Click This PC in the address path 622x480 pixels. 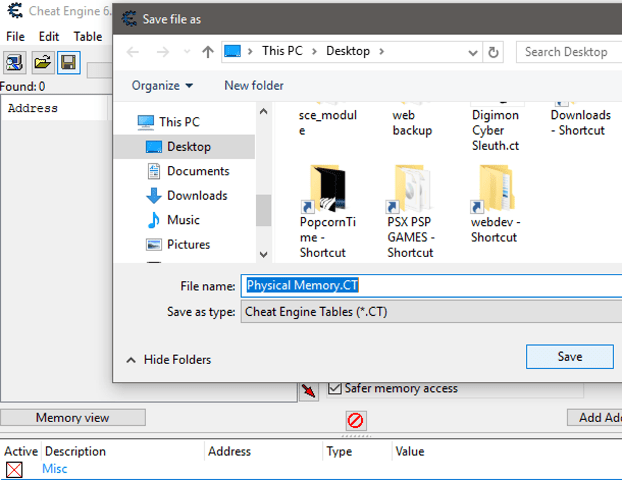[282, 51]
